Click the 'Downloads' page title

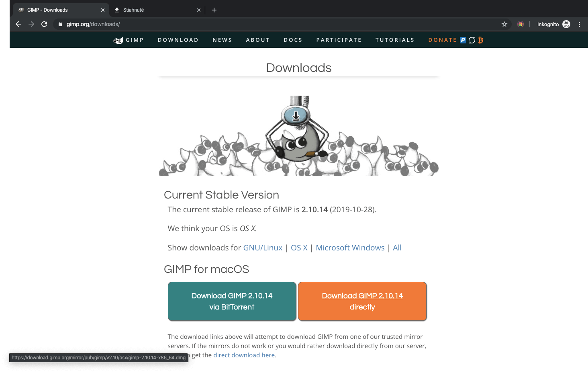299,68
